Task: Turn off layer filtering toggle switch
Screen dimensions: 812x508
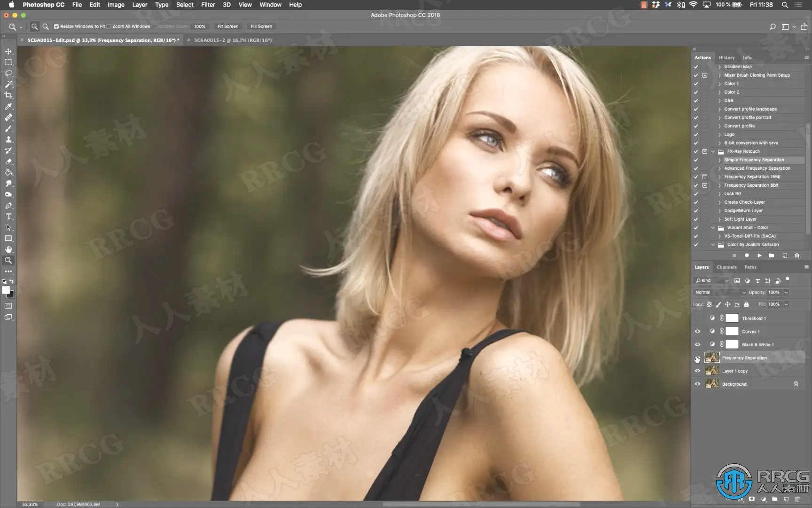Action: tap(788, 279)
